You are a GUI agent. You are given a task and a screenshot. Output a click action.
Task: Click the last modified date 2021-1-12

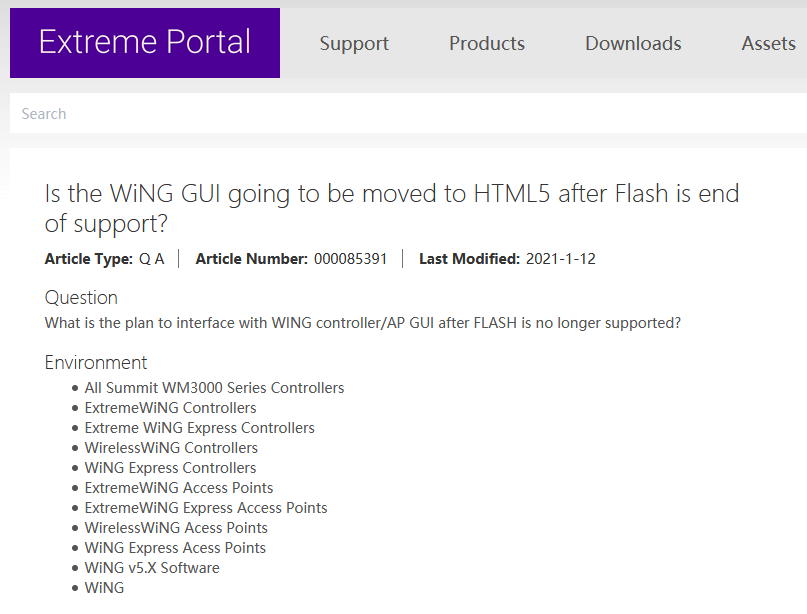coord(560,259)
